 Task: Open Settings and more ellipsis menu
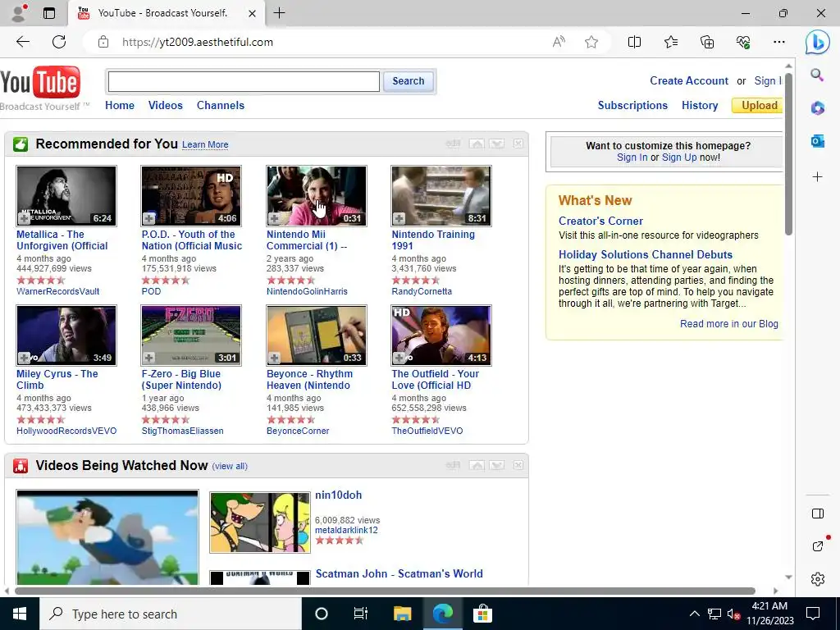pos(779,42)
